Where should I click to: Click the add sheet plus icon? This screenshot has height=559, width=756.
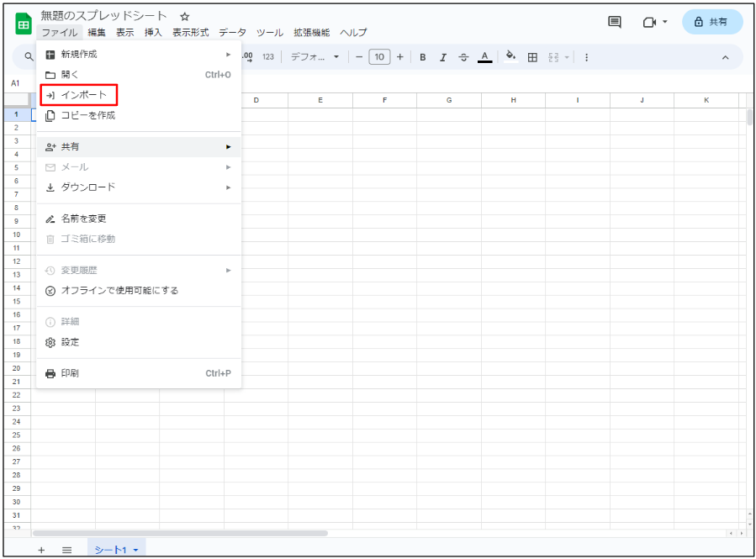pos(41,550)
